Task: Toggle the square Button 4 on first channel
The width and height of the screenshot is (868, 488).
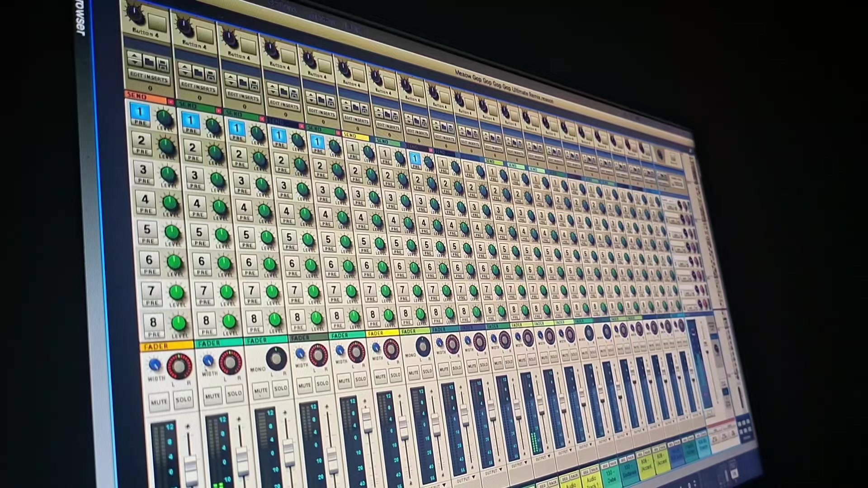Action: coord(157,22)
